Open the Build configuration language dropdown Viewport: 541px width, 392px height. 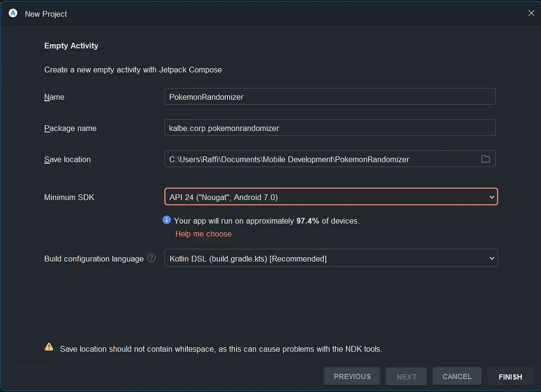click(331, 258)
